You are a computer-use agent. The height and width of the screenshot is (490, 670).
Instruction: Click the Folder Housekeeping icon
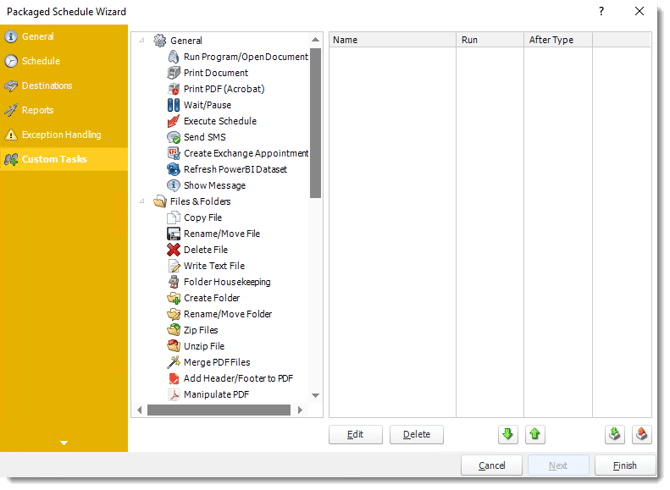[x=173, y=282]
